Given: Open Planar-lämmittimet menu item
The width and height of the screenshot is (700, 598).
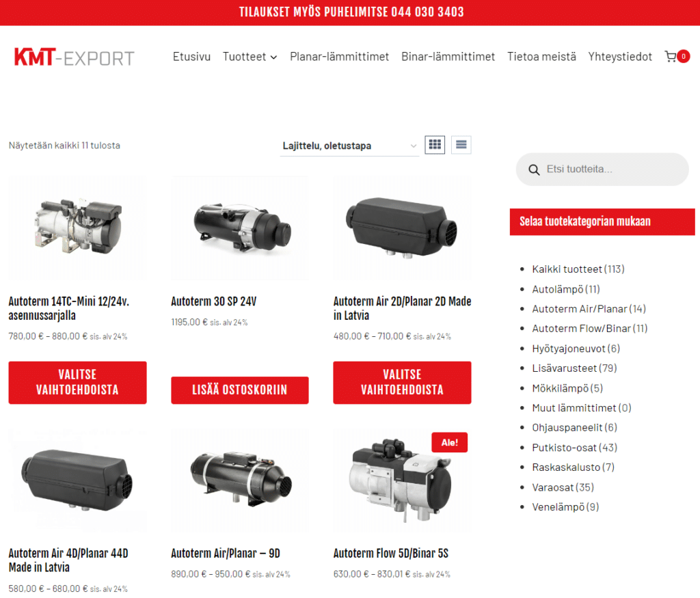Looking at the screenshot, I should point(339,57).
